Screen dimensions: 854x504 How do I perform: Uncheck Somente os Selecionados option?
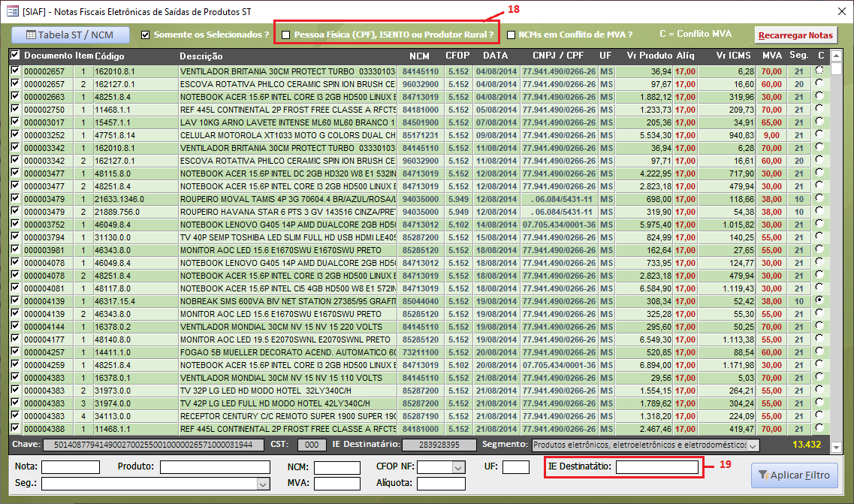click(146, 35)
